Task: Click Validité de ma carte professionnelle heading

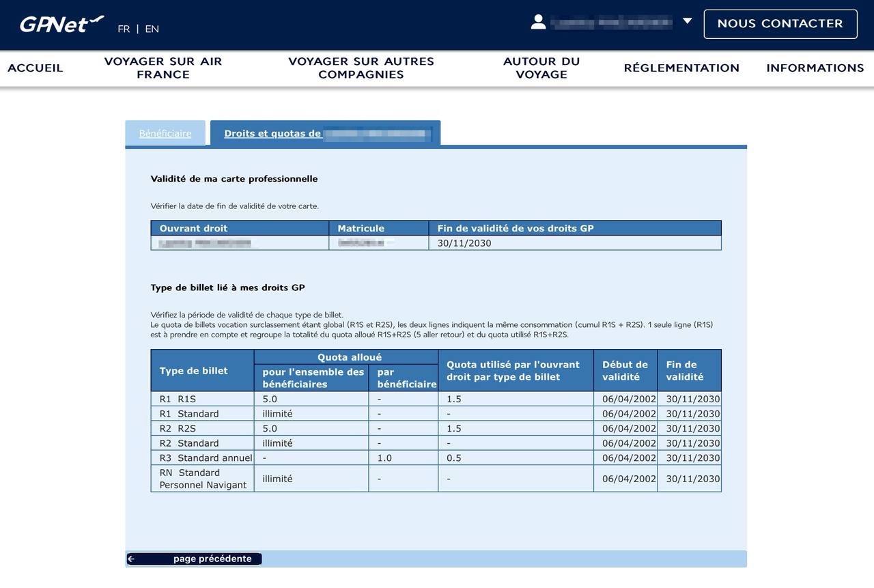Action: point(234,179)
